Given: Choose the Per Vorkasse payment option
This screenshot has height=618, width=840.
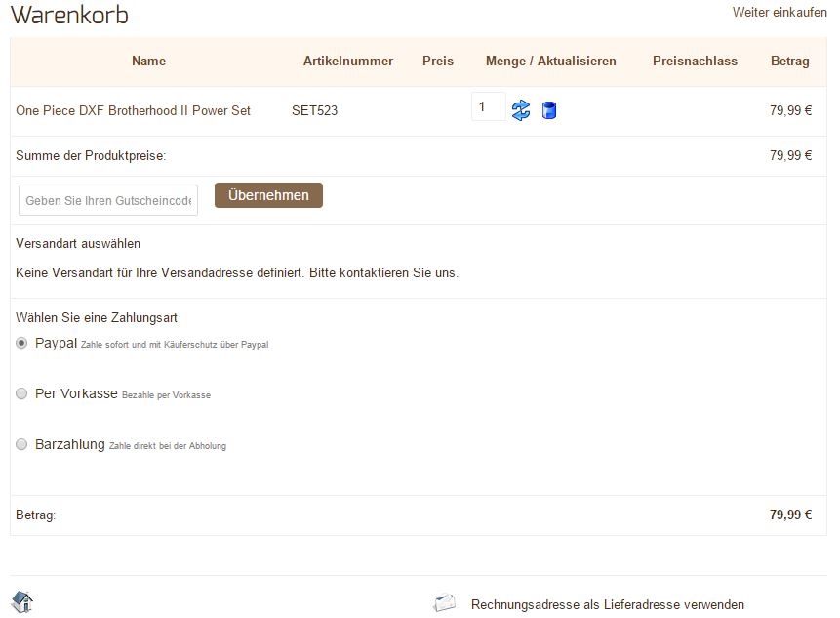Looking at the screenshot, I should pos(21,393).
